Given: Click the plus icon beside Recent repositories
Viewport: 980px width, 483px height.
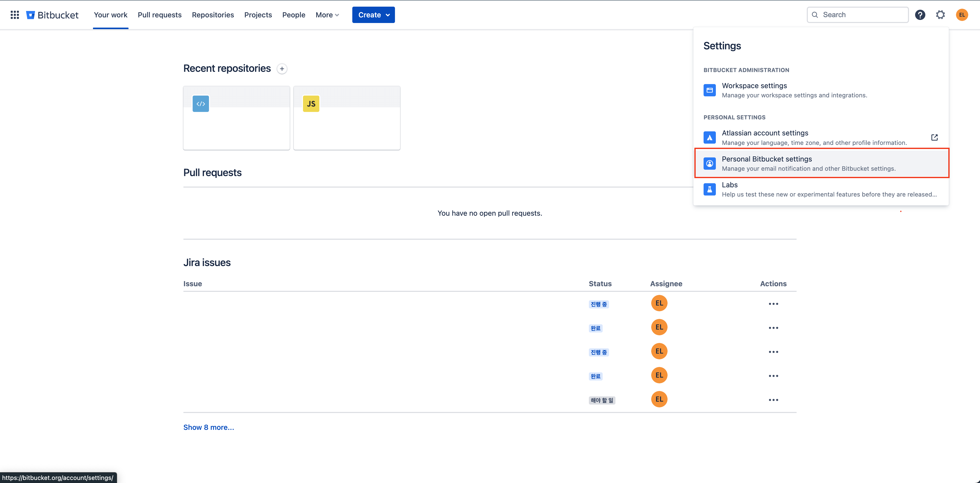Looking at the screenshot, I should tap(282, 69).
